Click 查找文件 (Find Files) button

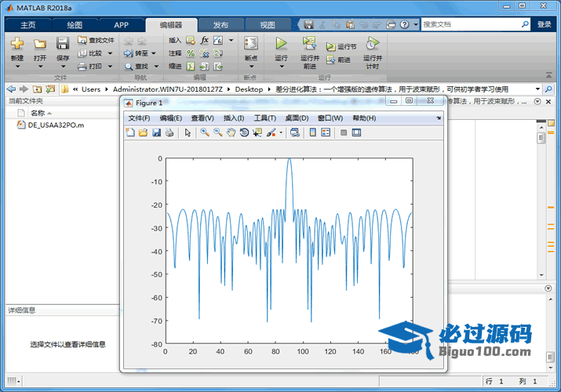point(96,40)
